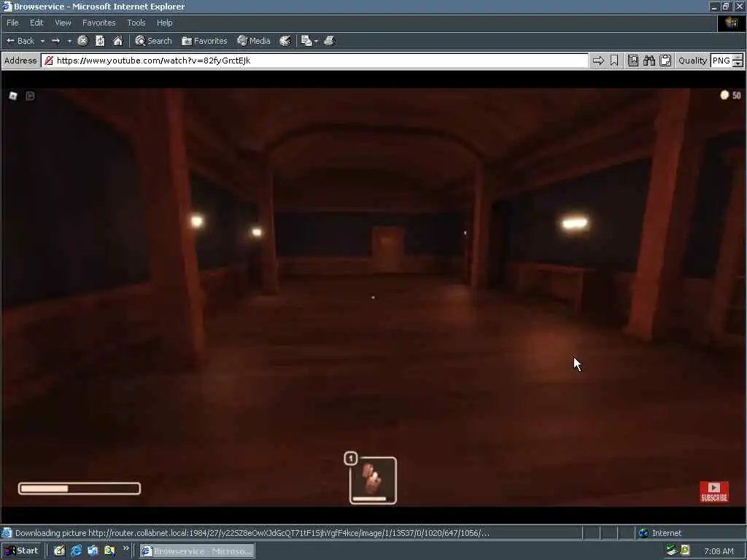
Task: Click the clipboard copy icon
Action: pyautogui.click(x=665, y=61)
